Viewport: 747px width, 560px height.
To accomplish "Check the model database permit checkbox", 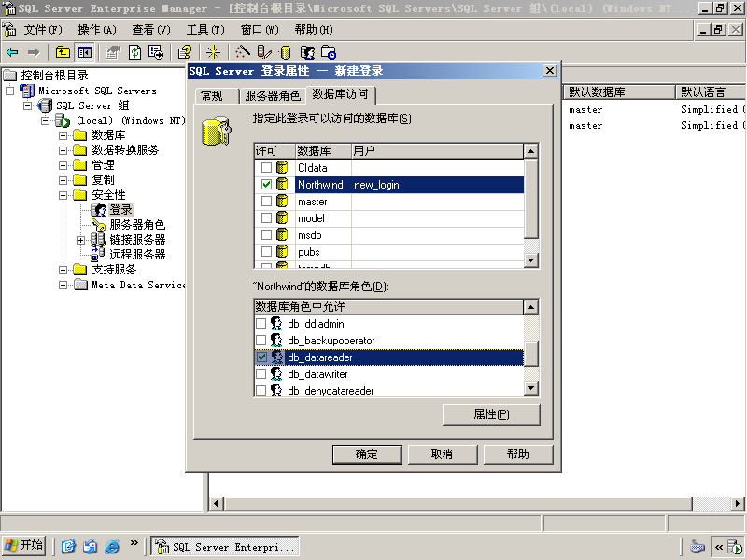I will click(x=266, y=217).
